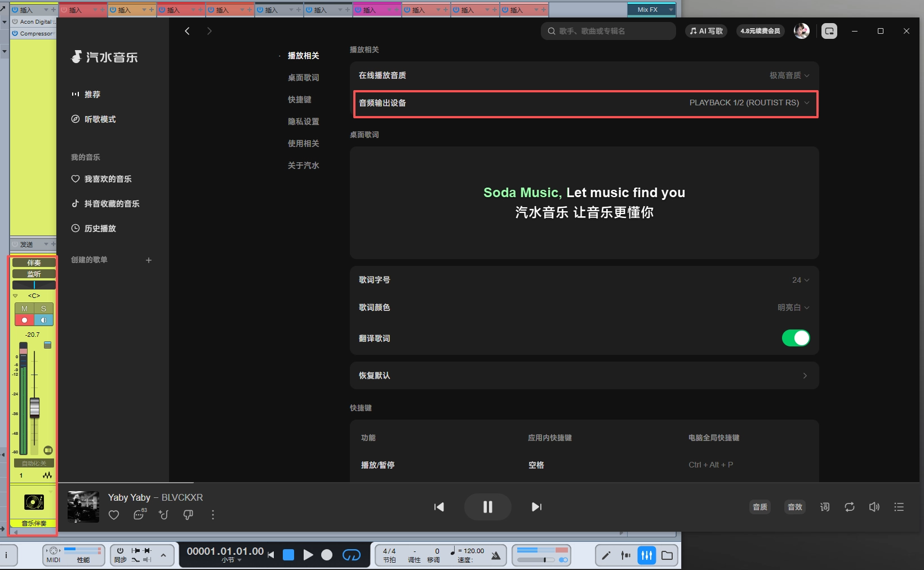Dislike the current song with thumbs-down

(x=188, y=515)
